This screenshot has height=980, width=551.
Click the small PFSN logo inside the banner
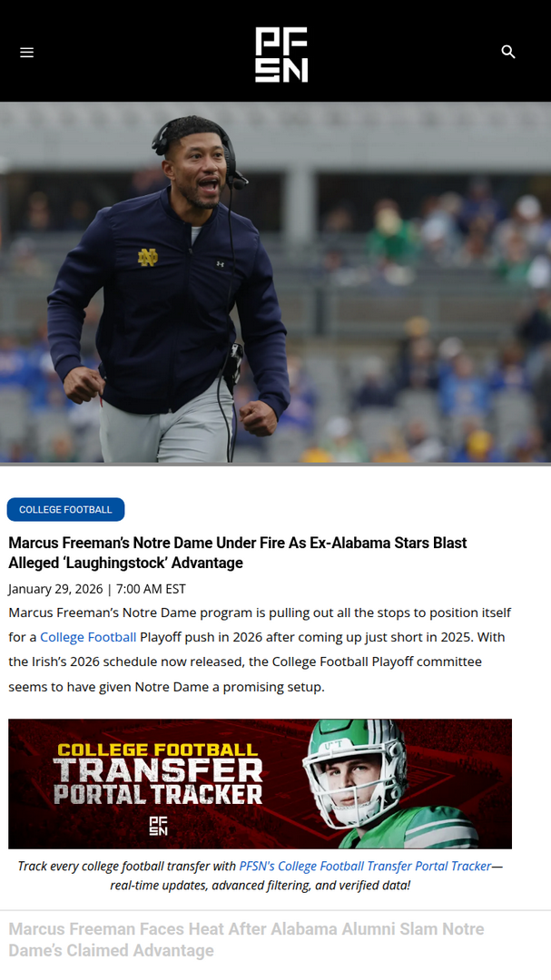(158, 825)
